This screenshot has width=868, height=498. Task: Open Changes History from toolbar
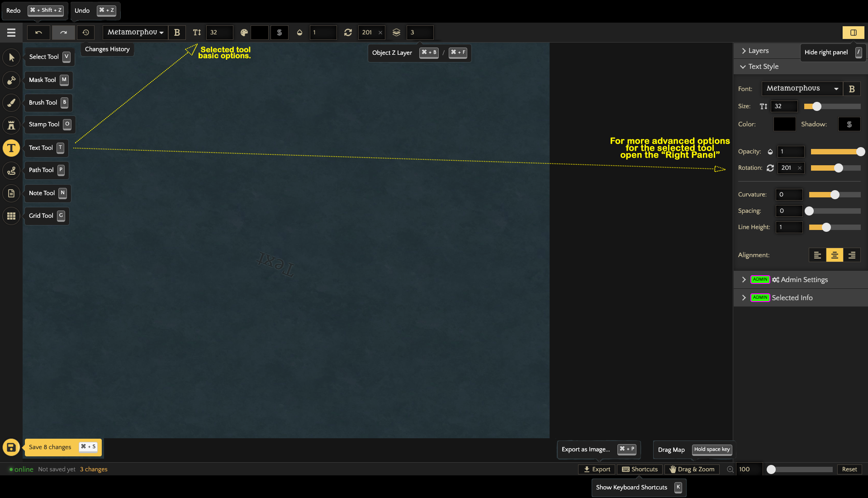click(x=85, y=33)
